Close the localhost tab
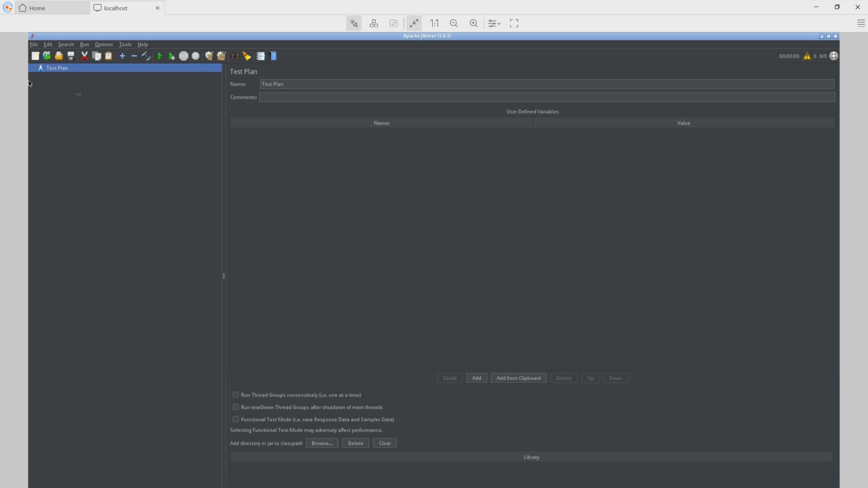Image resolution: width=868 pixels, height=488 pixels. click(x=158, y=8)
